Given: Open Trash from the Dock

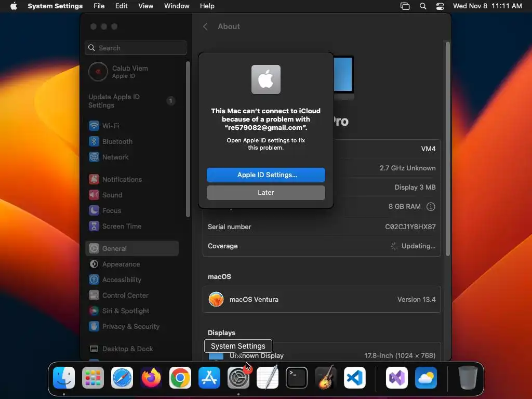Looking at the screenshot, I should (468, 378).
